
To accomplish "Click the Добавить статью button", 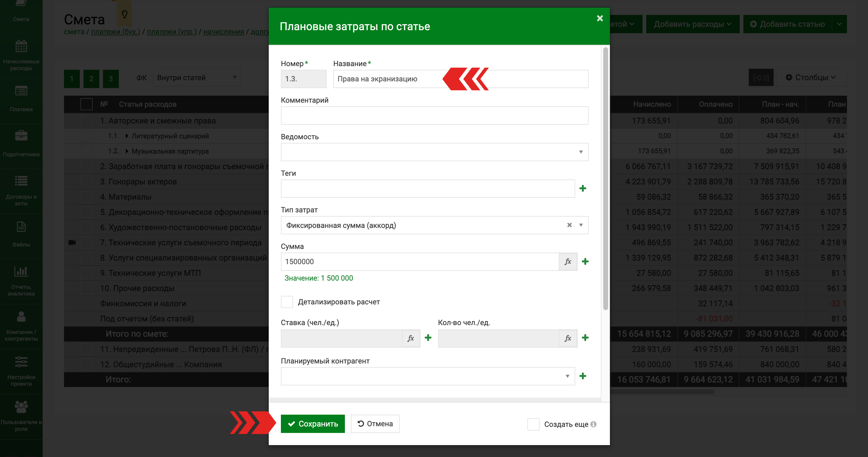I will coord(788,24).
